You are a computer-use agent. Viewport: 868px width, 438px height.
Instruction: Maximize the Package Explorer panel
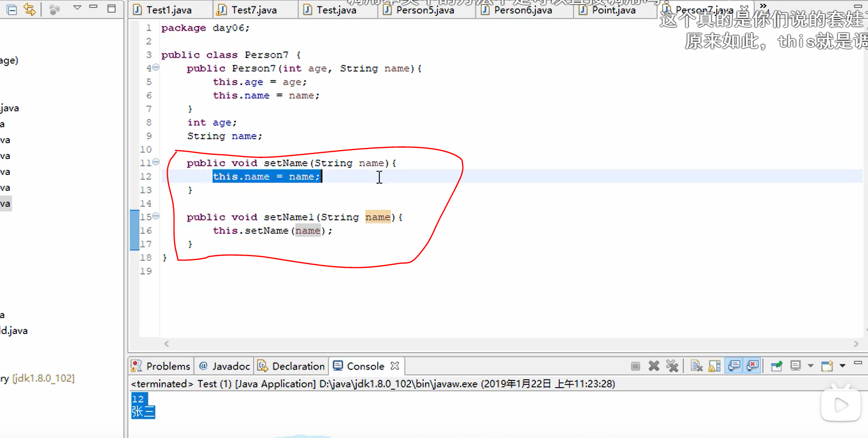tap(111, 8)
